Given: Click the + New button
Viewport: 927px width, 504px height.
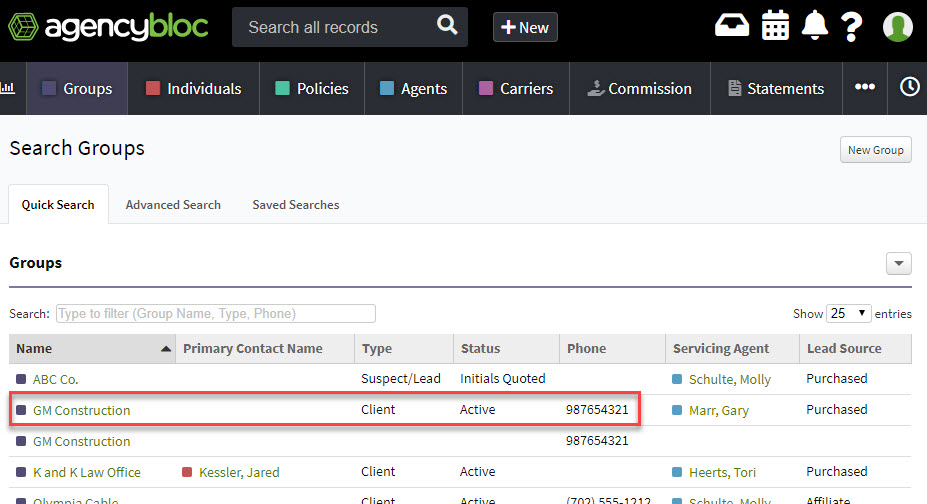Looking at the screenshot, I should tap(525, 27).
